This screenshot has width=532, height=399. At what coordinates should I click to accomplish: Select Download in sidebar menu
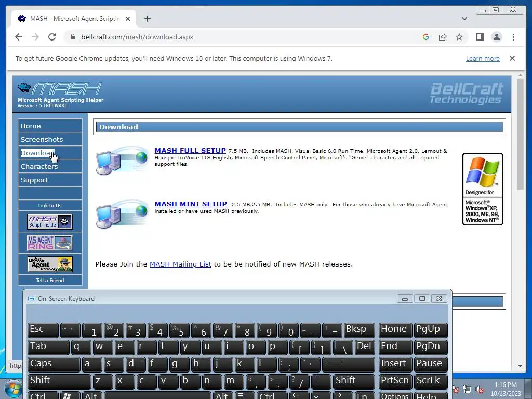[x=50, y=153]
